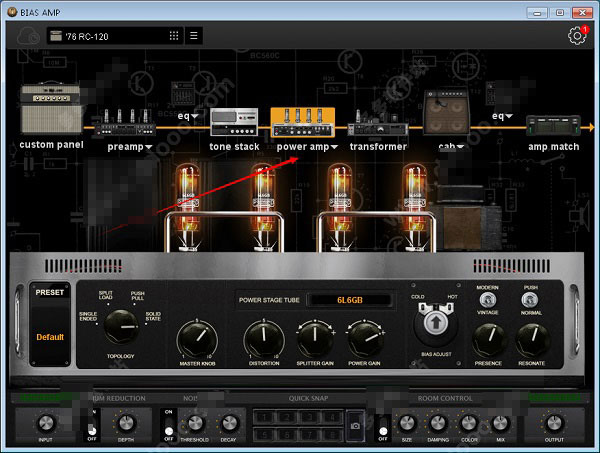Click the amp match label
The width and height of the screenshot is (600, 453).
tap(553, 147)
